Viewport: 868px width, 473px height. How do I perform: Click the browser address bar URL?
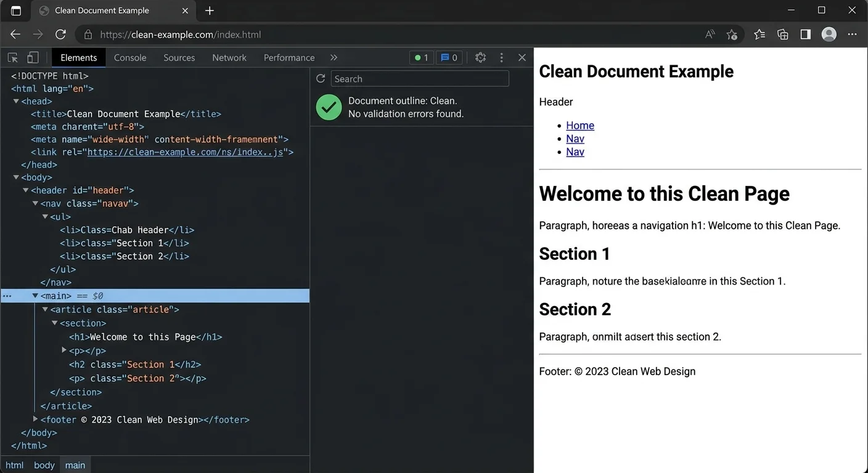click(x=181, y=34)
